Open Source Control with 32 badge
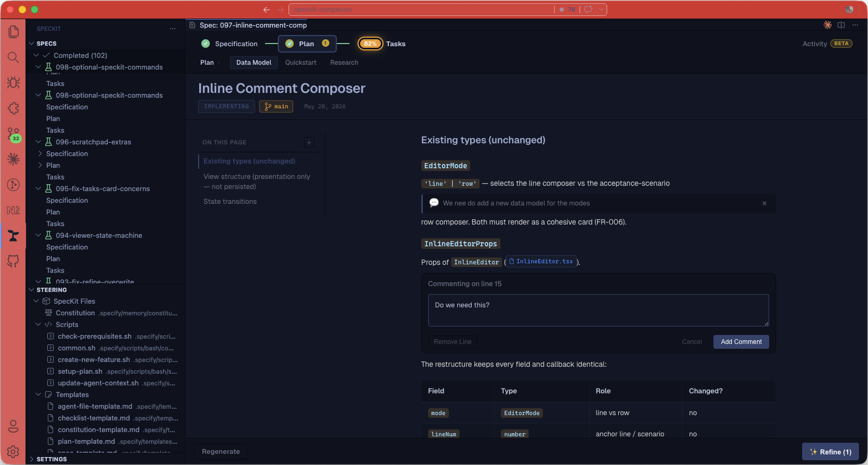Viewport: 868px width, 465px height. click(13, 134)
